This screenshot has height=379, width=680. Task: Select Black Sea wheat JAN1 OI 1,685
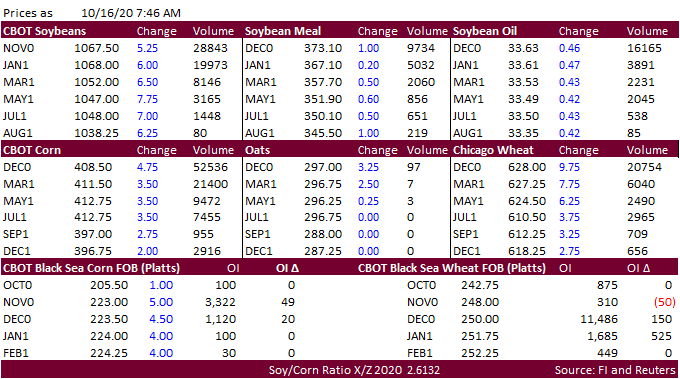[602, 336]
